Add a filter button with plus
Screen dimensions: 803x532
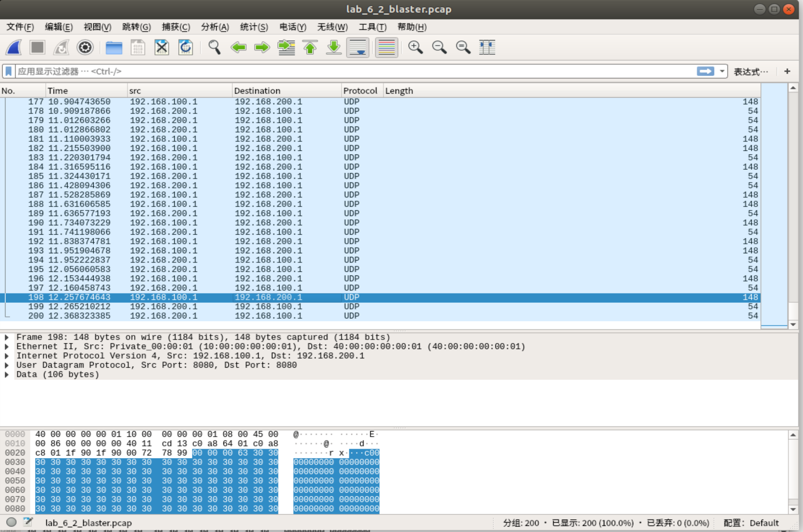787,71
